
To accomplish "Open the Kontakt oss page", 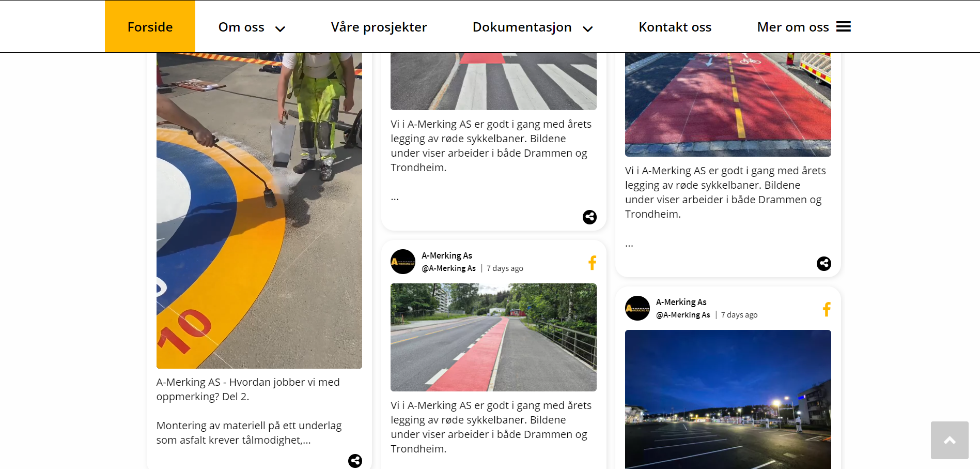I will click(675, 27).
